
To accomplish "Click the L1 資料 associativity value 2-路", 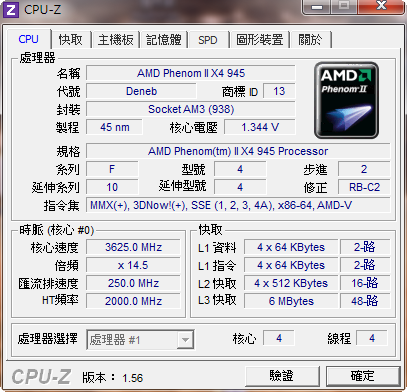I will coord(365,247).
